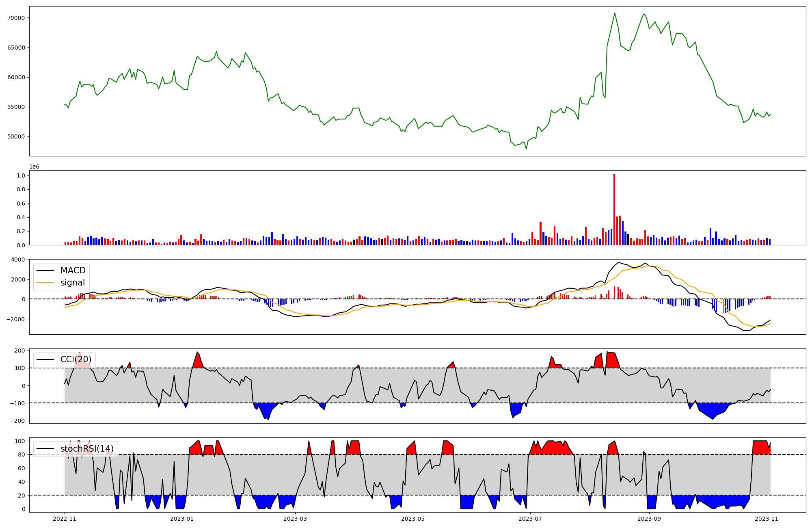Image resolution: width=812 pixels, height=528 pixels.
Task: Click the CCI(20) legend entry
Action: coord(76,359)
